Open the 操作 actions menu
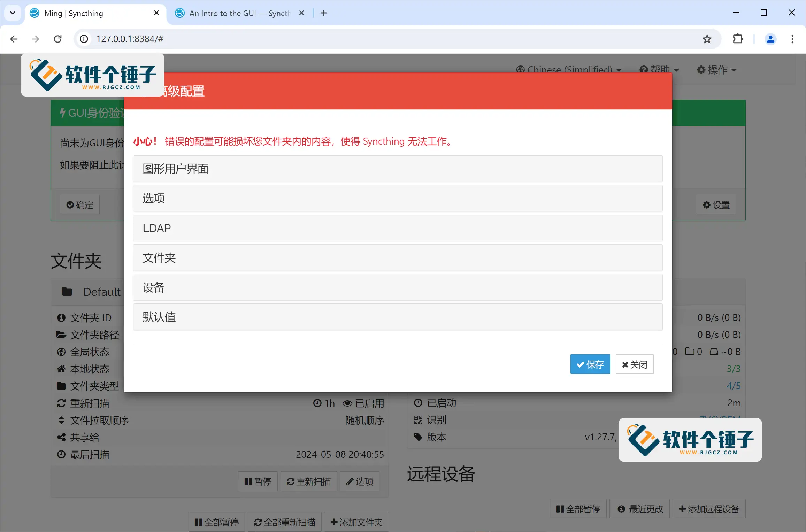The width and height of the screenshot is (806, 532). (716, 70)
